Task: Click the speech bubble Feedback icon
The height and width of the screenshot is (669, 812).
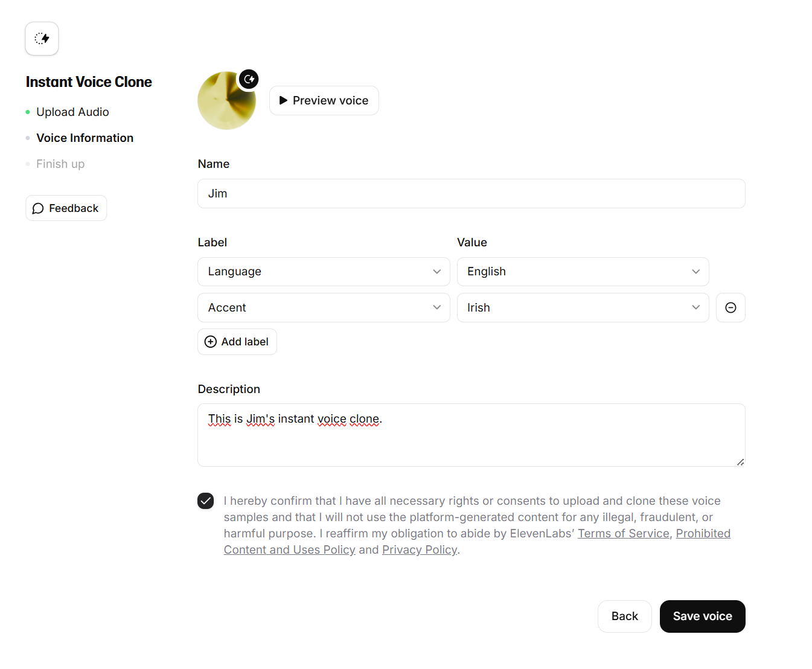Action: pos(38,208)
